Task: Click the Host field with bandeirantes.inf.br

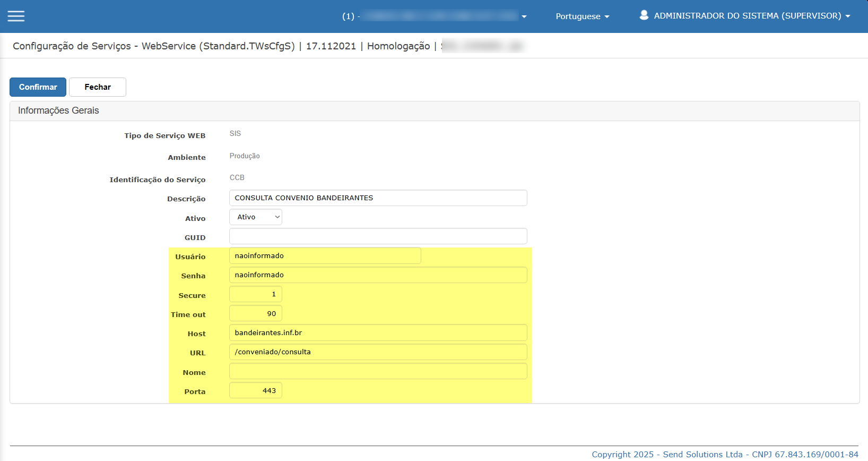Action: pos(378,332)
